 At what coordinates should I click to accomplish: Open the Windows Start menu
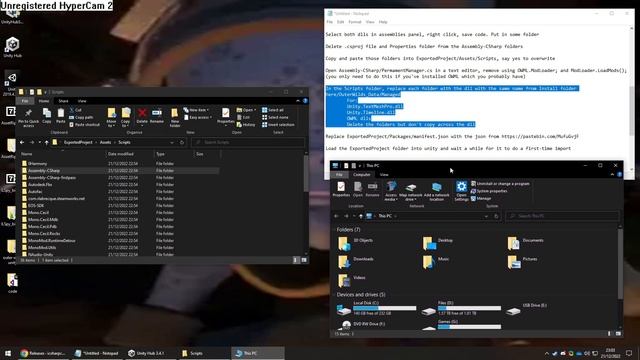[x=8, y=353]
